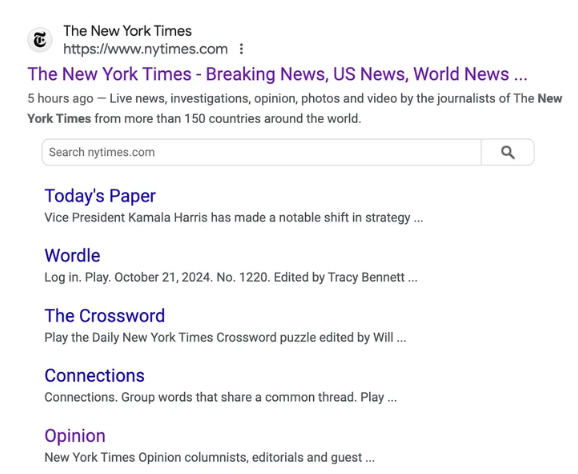Open the Connections sitelink

click(94, 376)
